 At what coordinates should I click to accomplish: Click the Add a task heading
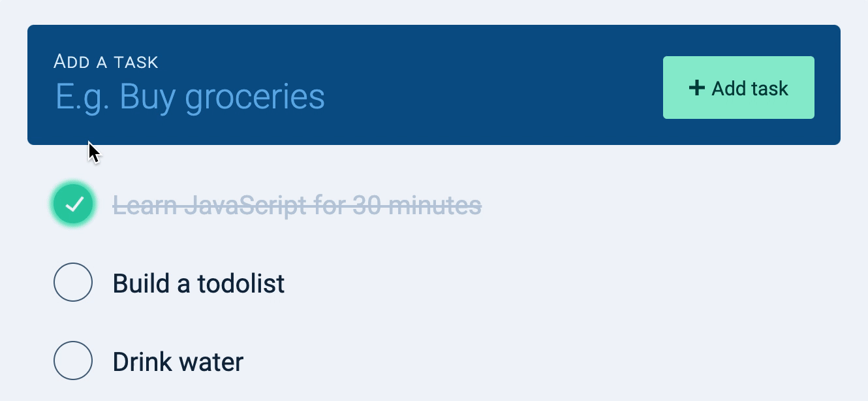[105, 61]
